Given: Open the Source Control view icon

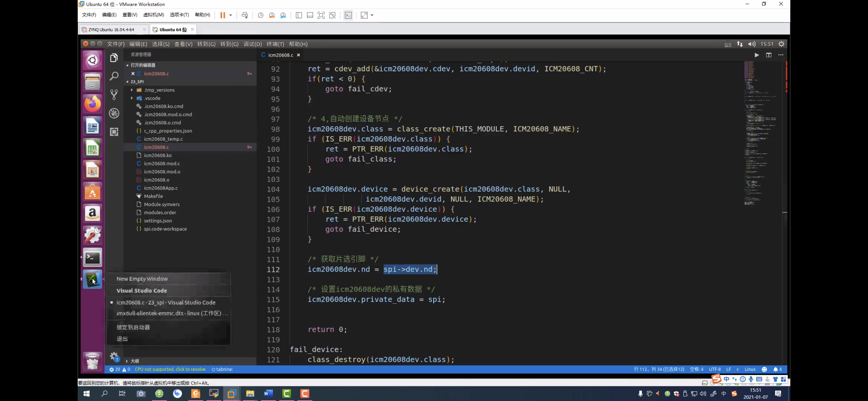Looking at the screenshot, I should [x=114, y=94].
